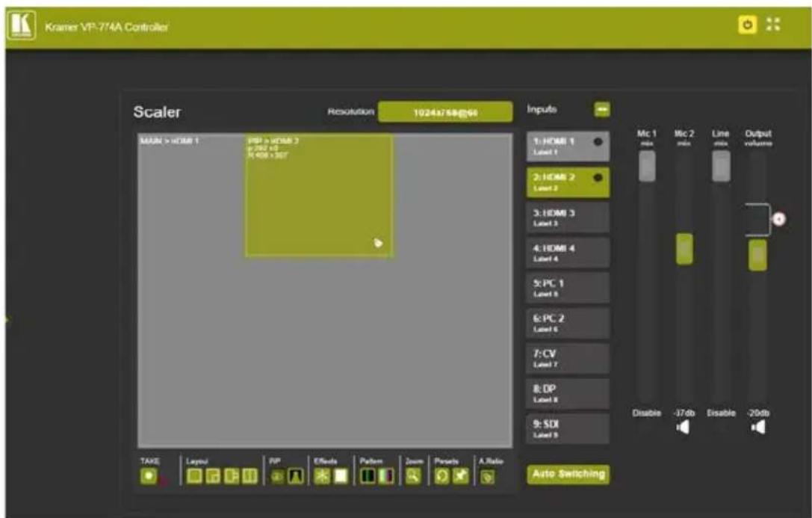The width and height of the screenshot is (812, 518).
Task: Toggle the Blank white-square effect icon
Action: click(341, 475)
